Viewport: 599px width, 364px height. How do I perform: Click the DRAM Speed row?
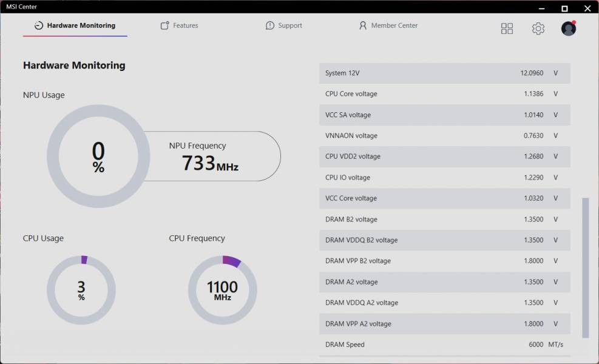445,345
